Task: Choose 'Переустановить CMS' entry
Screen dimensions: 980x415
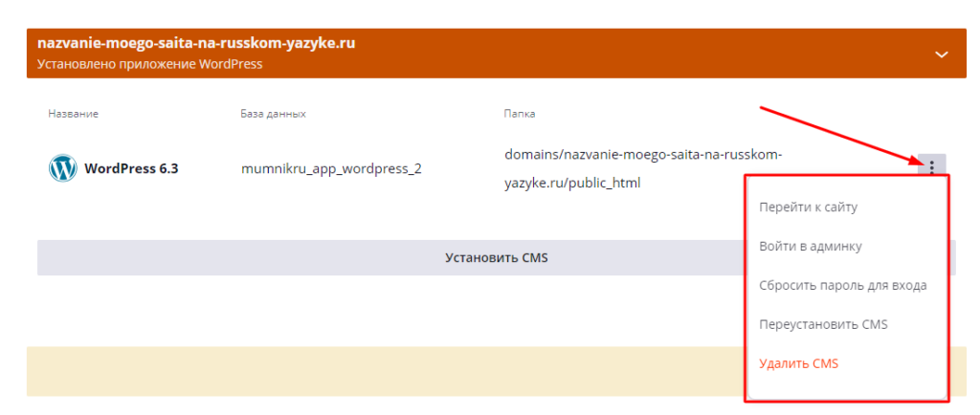Action: pyautogui.click(x=823, y=324)
